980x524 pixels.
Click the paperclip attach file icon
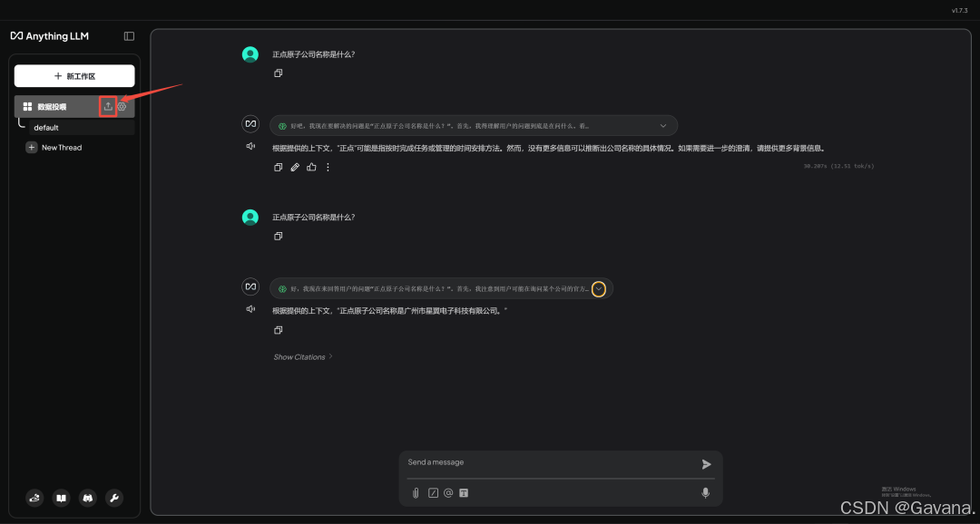(x=416, y=493)
